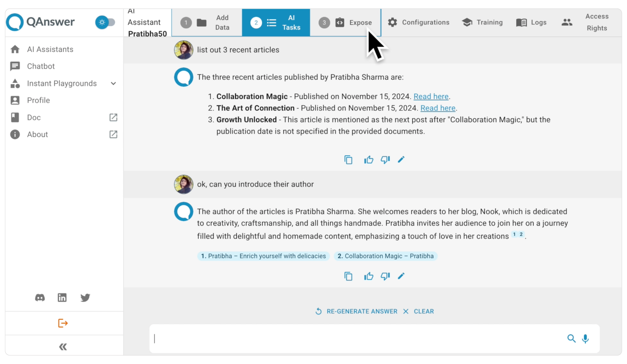This screenshot has height=364, width=627.
Task: Thumbs down the recent articles answer
Action: tap(385, 160)
